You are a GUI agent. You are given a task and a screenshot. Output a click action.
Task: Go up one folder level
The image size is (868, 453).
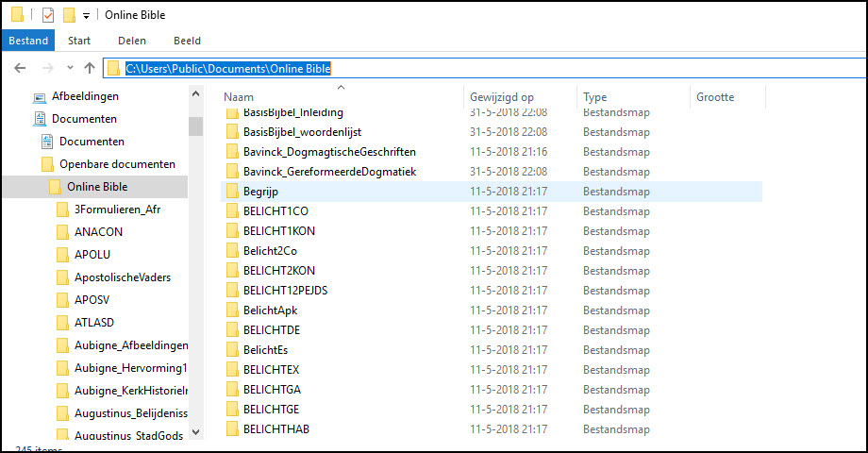(x=90, y=68)
